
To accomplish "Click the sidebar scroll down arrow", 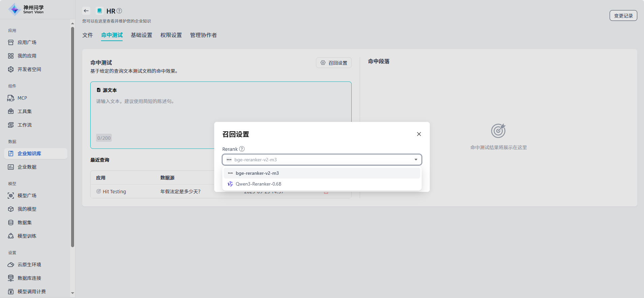I will point(72,293).
